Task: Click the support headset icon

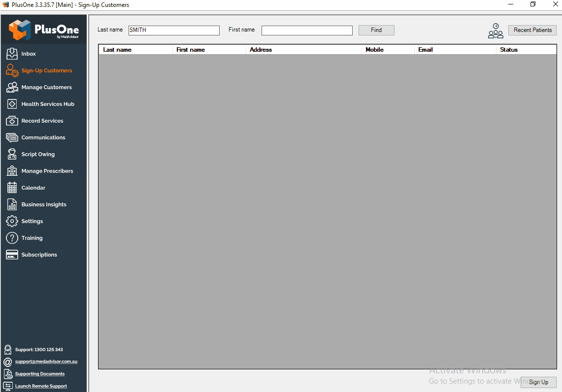Action: 7,349
